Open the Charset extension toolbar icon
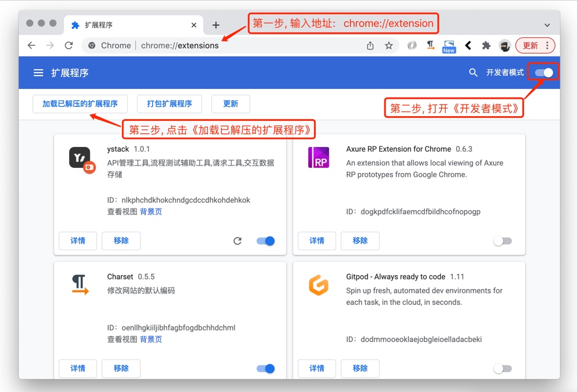 [x=430, y=45]
